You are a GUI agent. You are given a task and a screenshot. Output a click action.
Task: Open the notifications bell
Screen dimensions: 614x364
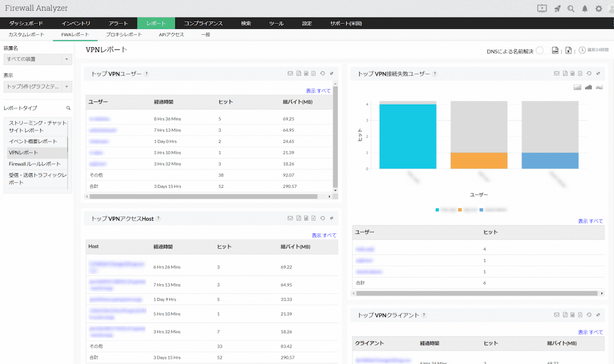[x=585, y=8]
